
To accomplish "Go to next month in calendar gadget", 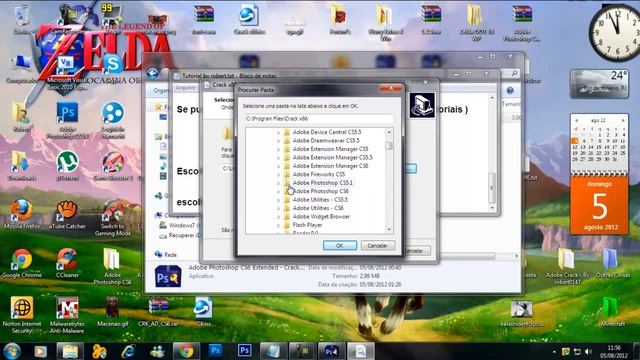I will pos(623,120).
